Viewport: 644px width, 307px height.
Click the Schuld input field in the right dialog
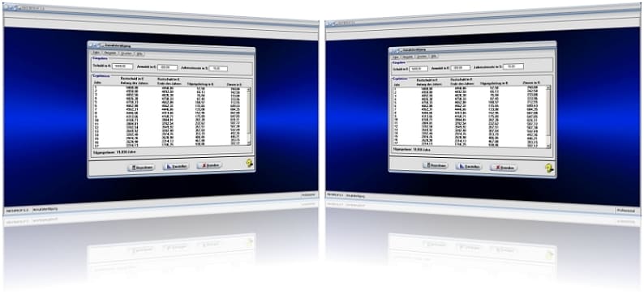coord(418,69)
